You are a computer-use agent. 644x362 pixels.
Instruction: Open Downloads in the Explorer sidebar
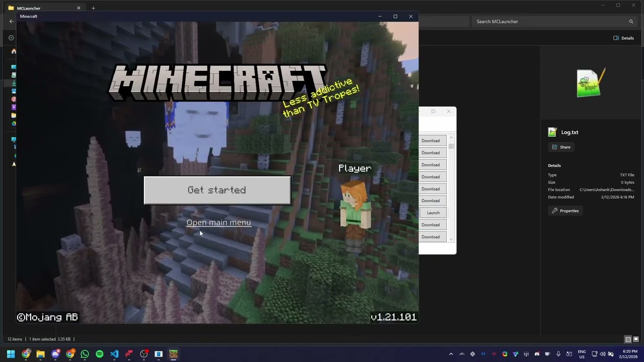14,83
